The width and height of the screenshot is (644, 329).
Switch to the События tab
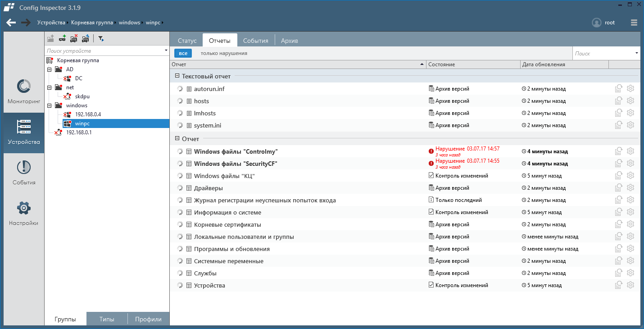click(x=256, y=41)
